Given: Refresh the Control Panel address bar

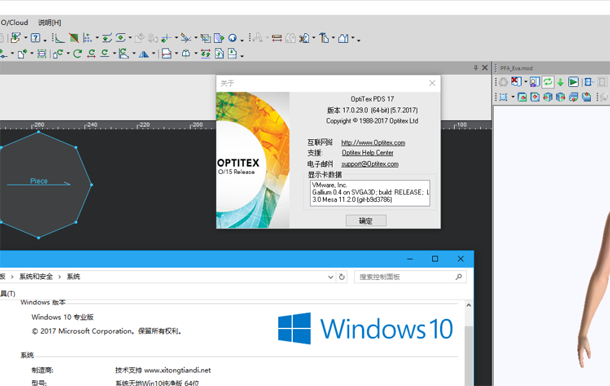Looking at the screenshot, I should [342, 277].
